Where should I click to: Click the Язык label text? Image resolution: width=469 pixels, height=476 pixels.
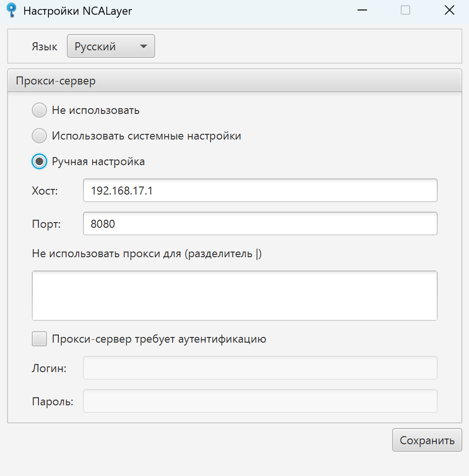pos(45,47)
